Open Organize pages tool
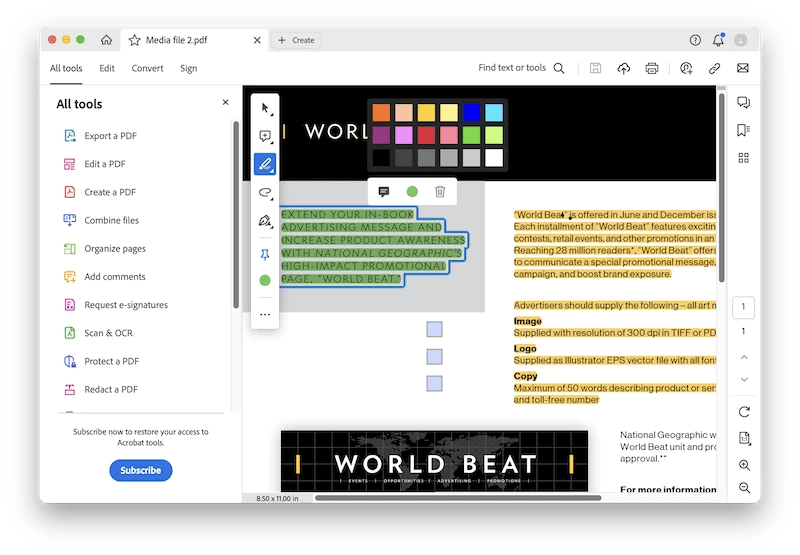 [x=105, y=248]
